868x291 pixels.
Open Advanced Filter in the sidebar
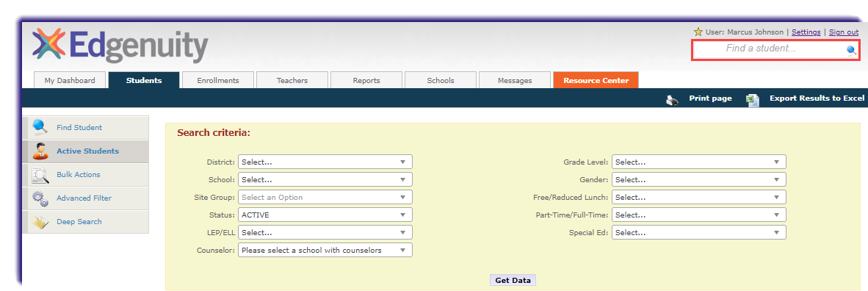tap(86, 198)
